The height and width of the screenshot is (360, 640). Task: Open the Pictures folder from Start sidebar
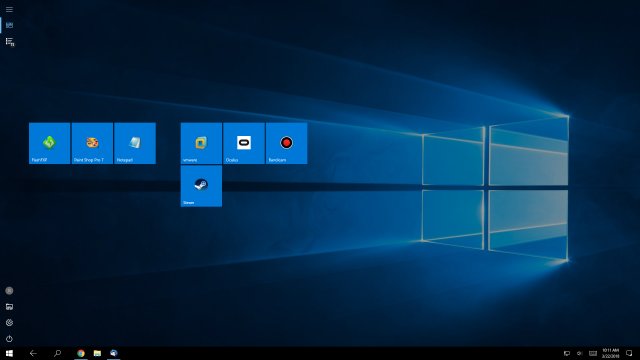click(x=9, y=307)
